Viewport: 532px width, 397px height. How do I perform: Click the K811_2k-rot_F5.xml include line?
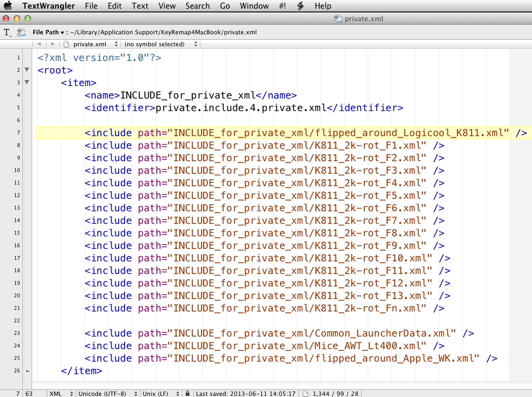coord(264,196)
